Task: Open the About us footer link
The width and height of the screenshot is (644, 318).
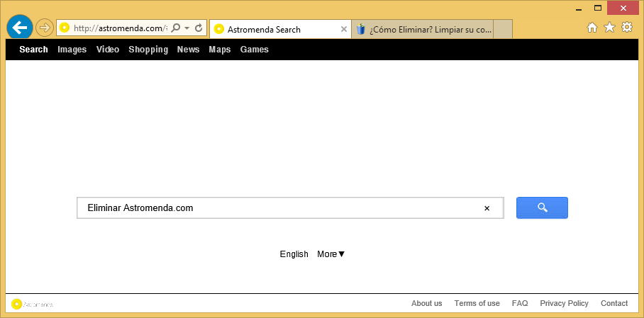Action: click(427, 303)
